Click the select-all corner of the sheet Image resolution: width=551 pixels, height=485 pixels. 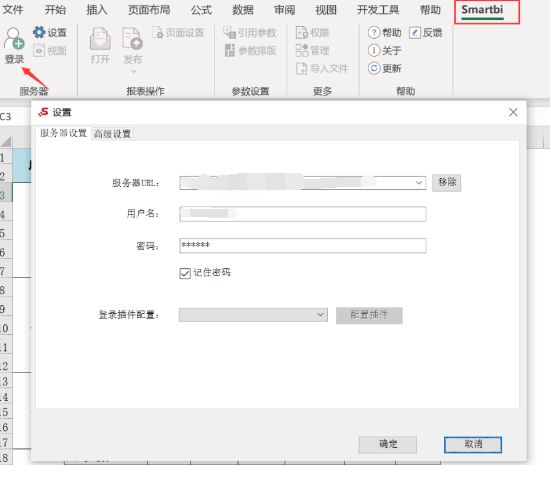coord(6,141)
